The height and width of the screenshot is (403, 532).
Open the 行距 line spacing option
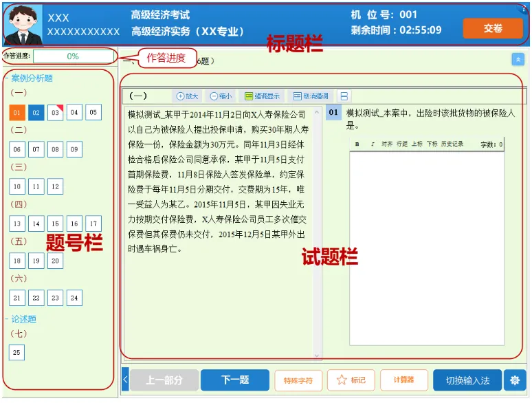point(402,144)
